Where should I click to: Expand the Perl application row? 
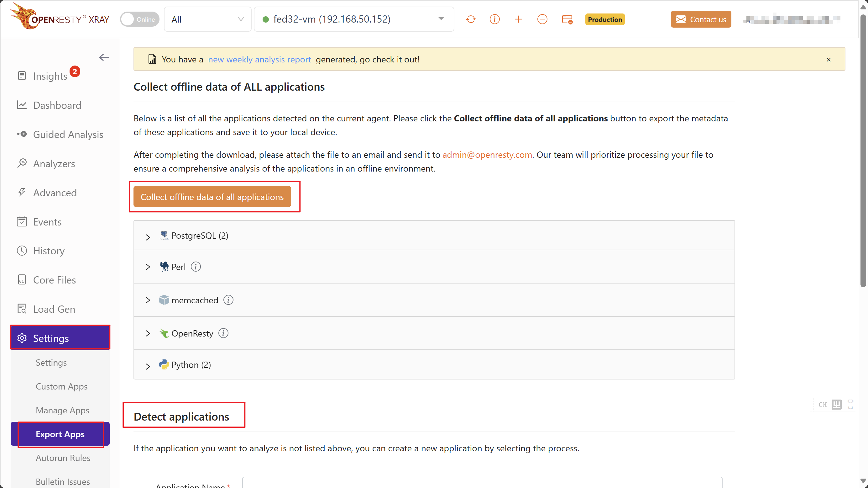pyautogui.click(x=434, y=267)
